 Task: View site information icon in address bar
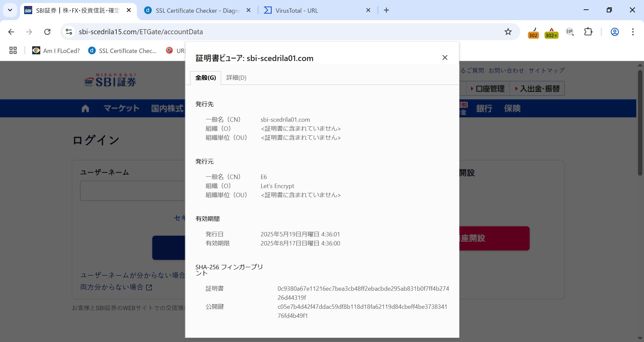coord(69,32)
